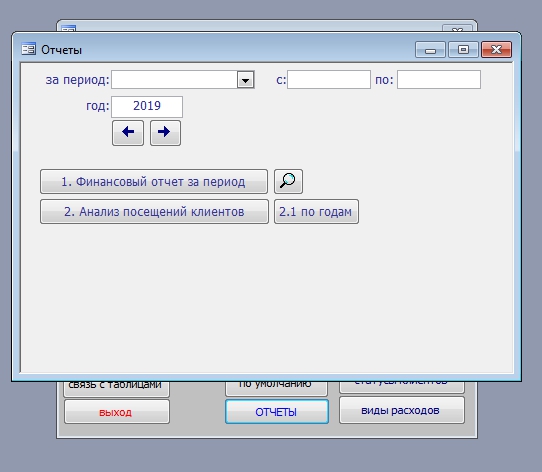Run 1. Финансовый отчет за период
This screenshot has width=542, height=472.
click(154, 181)
